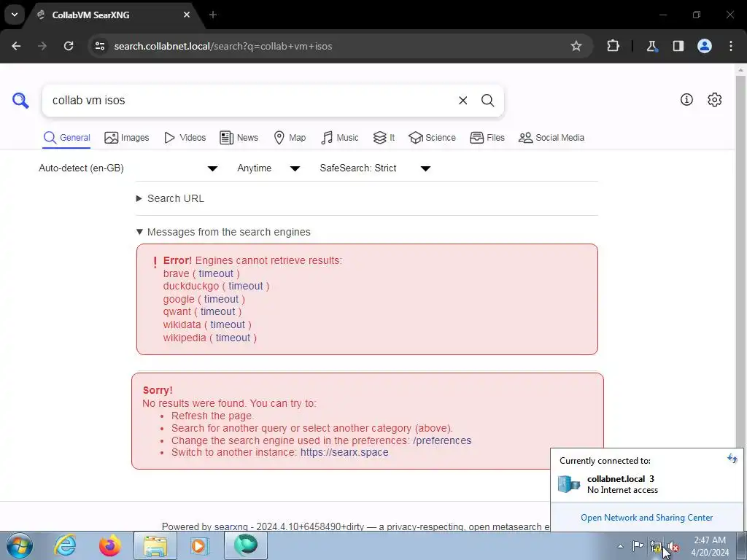Viewport: 747px width, 560px height.
Task: Open the Anytime time range dropdown
Action: [x=268, y=168]
